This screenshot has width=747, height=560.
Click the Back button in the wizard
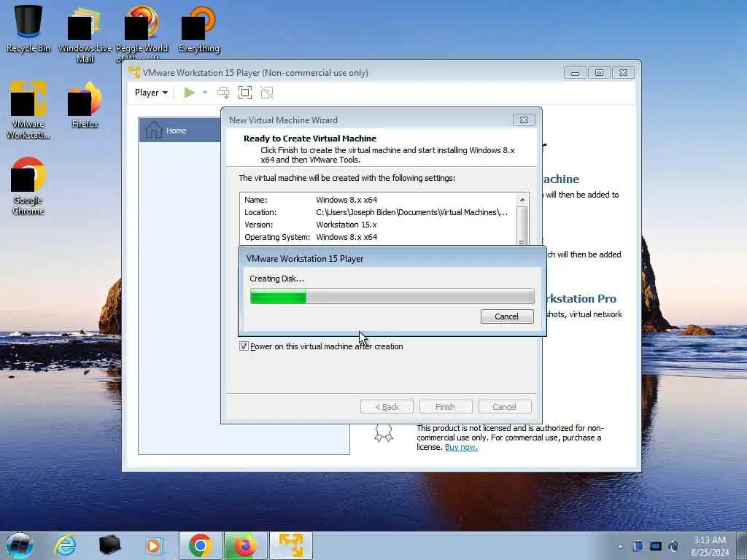point(387,407)
